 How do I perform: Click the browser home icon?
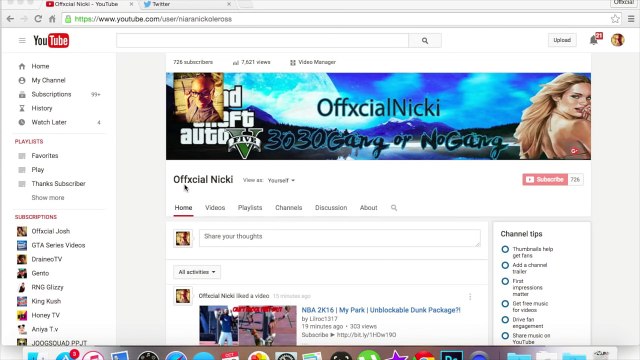52,19
